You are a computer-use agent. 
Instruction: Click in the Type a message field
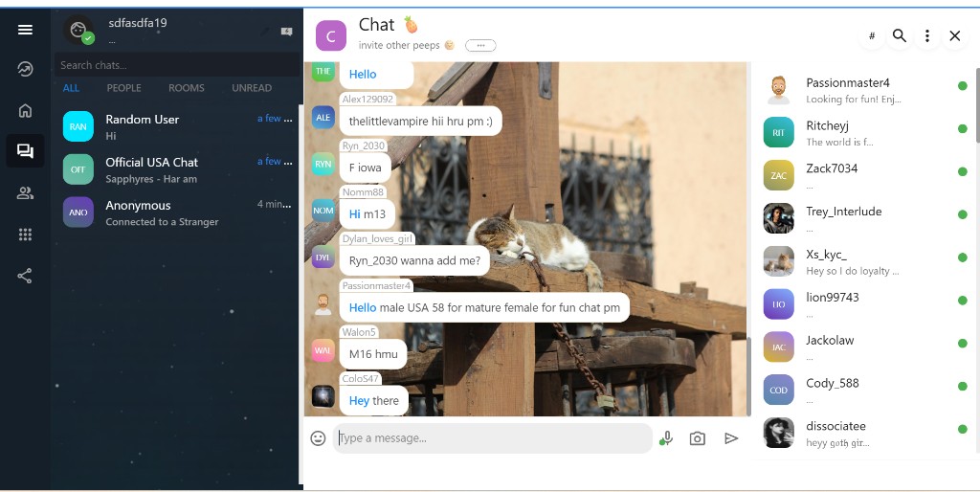493,438
